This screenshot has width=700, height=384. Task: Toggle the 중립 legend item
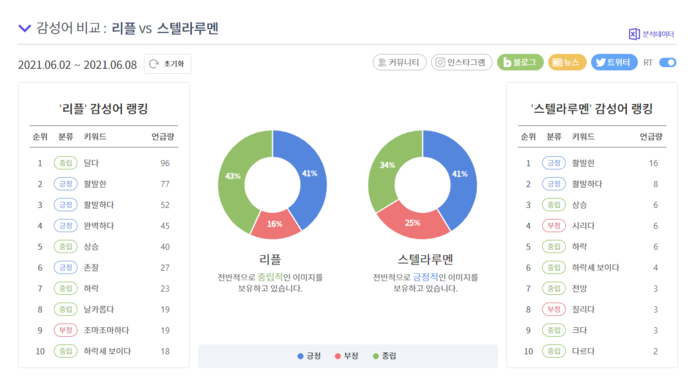pyautogui.click(x=384, y=356)
